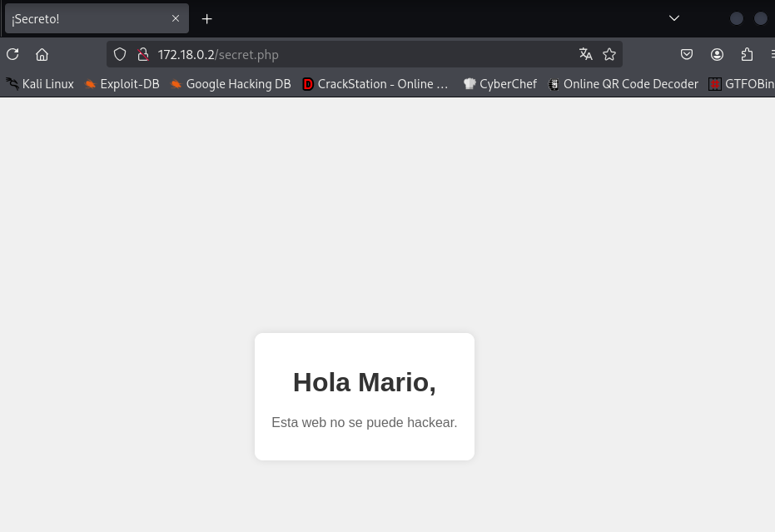The image size is (775, 532).
Task: Go to the browser home page
Action: coord(42,55)
